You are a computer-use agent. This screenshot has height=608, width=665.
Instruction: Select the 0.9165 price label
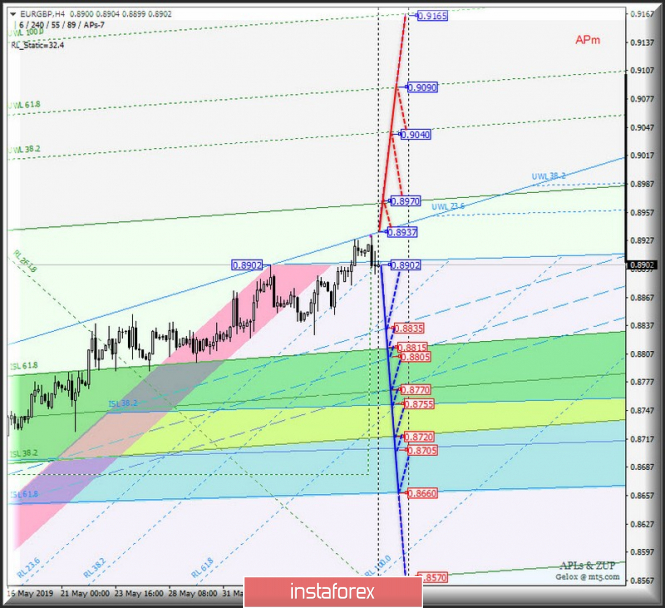tap(432, 16)
